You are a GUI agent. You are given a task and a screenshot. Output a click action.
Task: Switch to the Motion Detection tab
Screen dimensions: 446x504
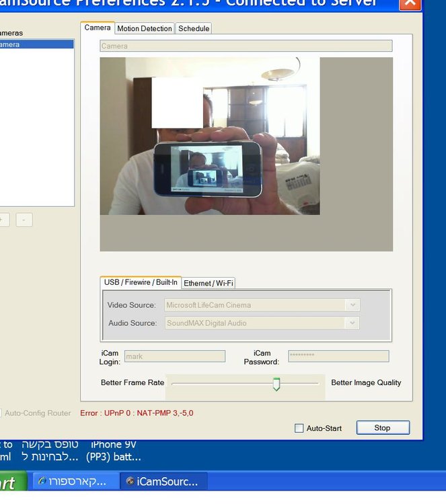[x=145, y=29]
